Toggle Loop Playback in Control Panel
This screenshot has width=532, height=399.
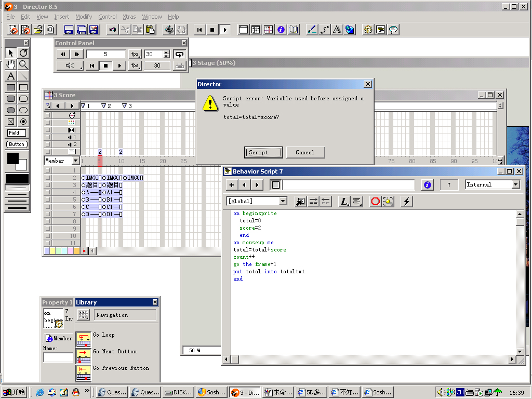179,54
